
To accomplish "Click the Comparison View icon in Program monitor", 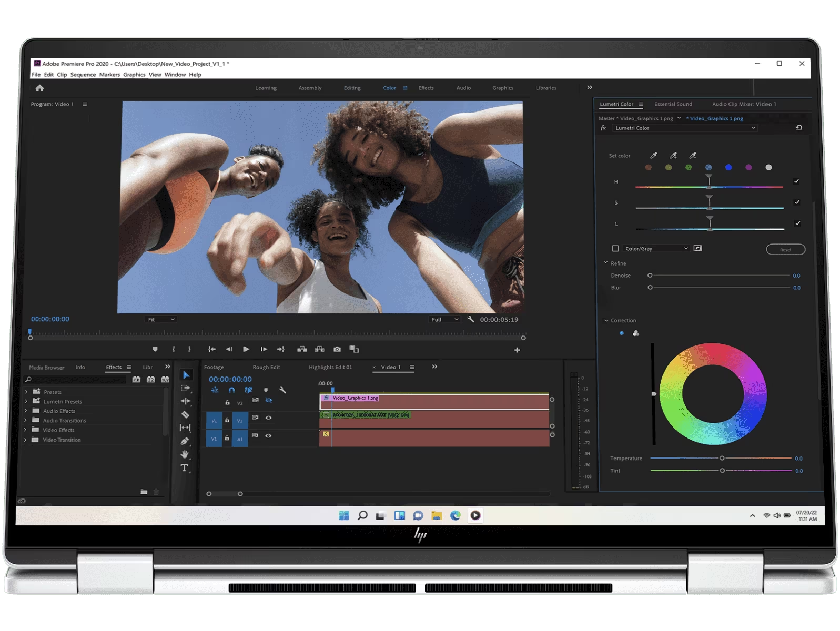I will pyautogui.click(x=355, y=349).
